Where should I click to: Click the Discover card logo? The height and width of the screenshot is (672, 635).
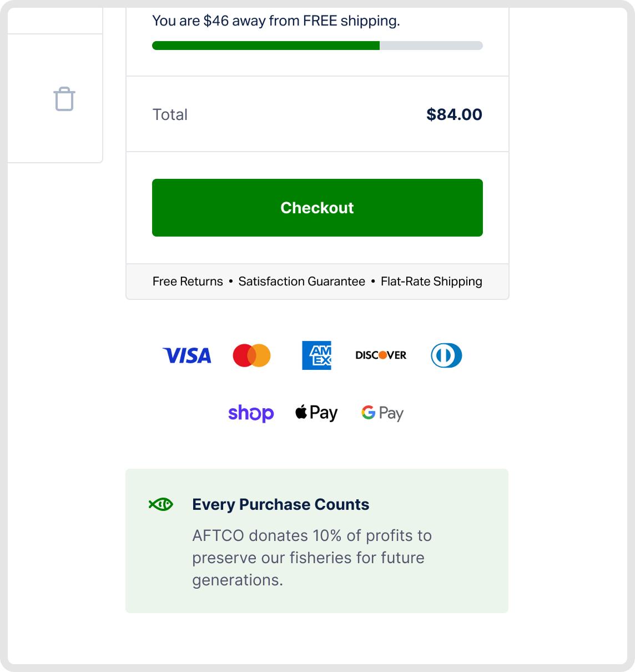(381, 355)
